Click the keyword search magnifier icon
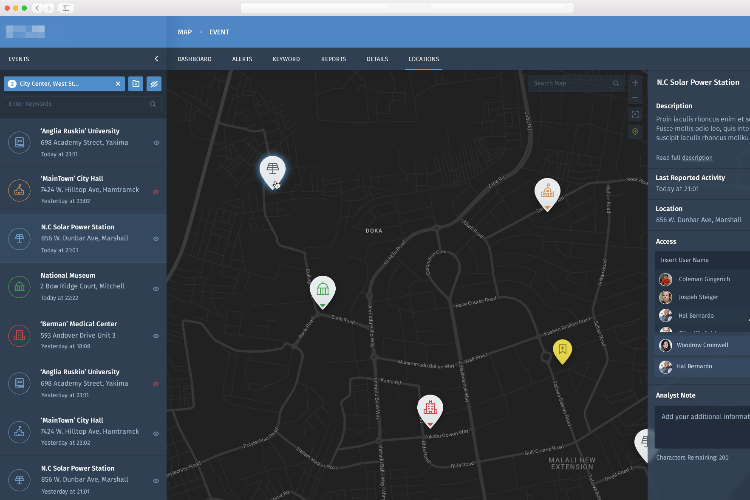The height and width of the screenshot is (500, 750). pos(153,104)
